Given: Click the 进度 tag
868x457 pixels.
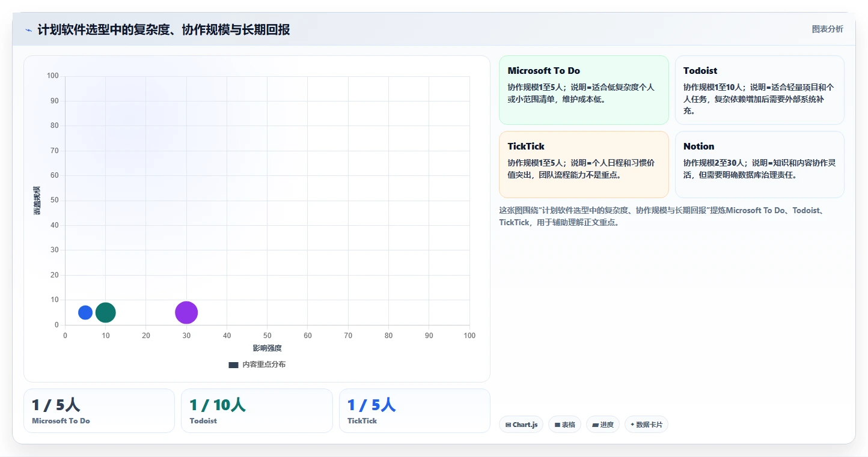Looking at the screenshot, I should click(603, 425).
